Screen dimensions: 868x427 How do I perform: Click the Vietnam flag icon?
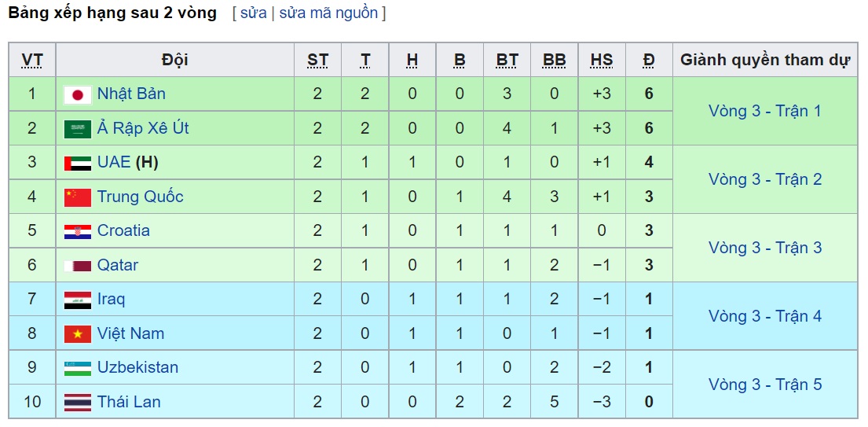pyautogui.click(x=78, y=334)
